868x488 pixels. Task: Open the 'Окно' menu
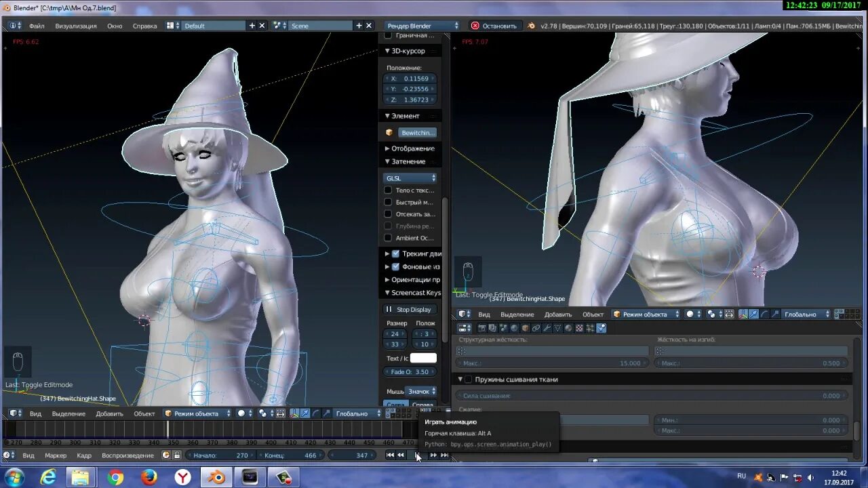115,26
